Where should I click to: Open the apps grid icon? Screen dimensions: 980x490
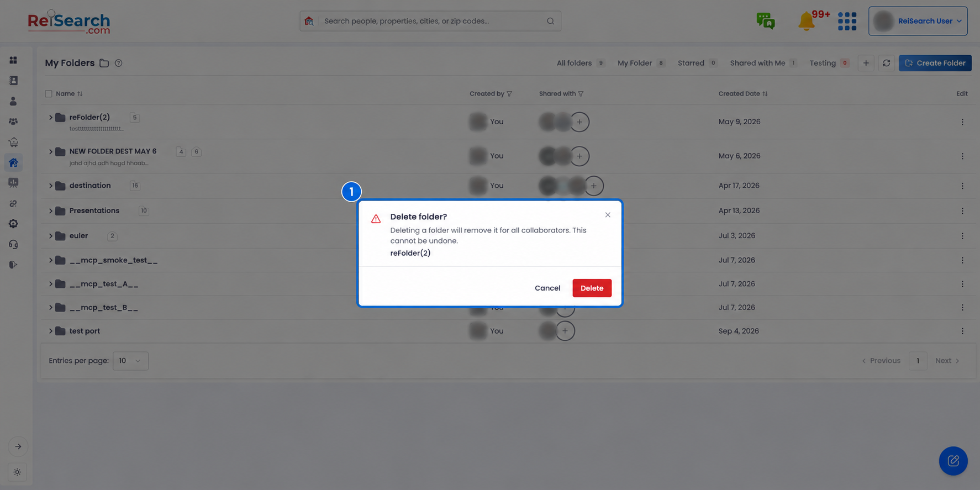847,21
